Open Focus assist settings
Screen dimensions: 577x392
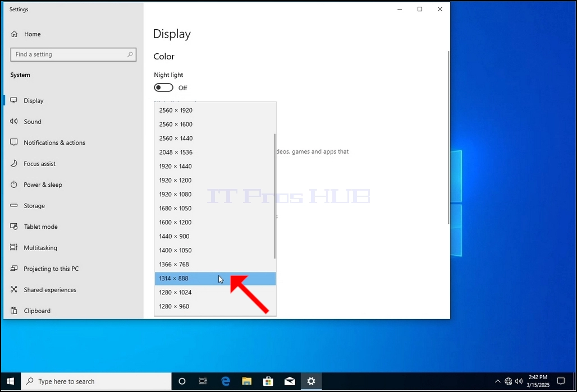(x=73, y=163)
